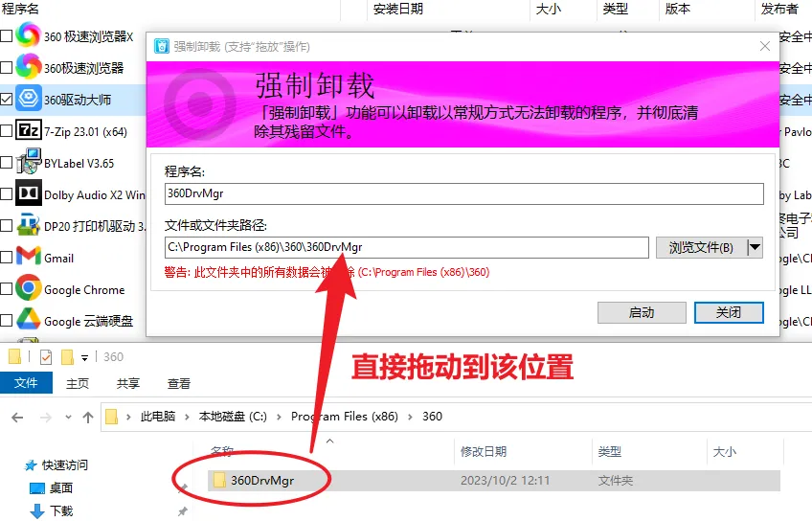This screenshot has height=521, width=812.
Task: Click the Program Files (x86) breadcrumb
Action: [345, 417]
